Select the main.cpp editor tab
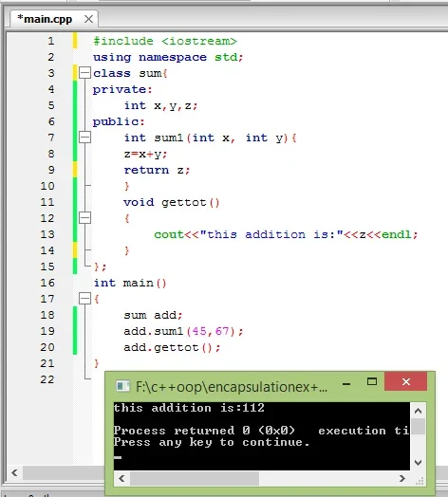Screen dimensions: 448x497 (x=54, y=19)
